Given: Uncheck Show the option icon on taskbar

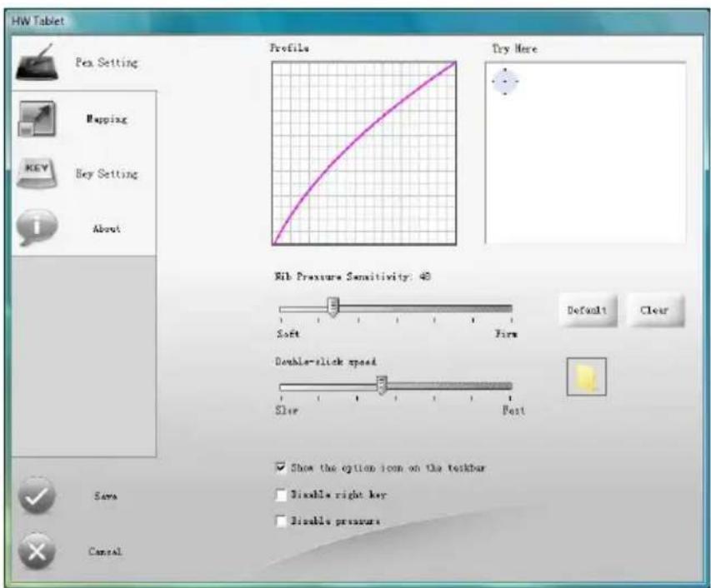Looking at the screenshot, I should point(281,467).
